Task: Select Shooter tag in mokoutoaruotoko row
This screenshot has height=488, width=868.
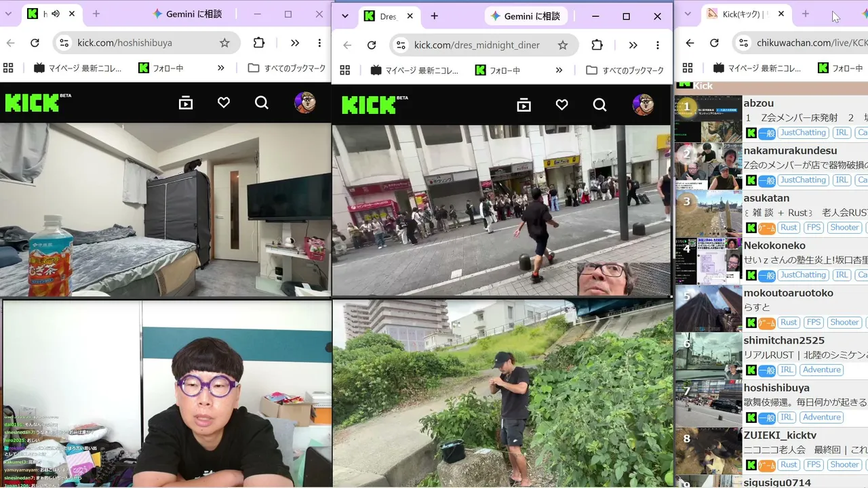Action: 844,323
